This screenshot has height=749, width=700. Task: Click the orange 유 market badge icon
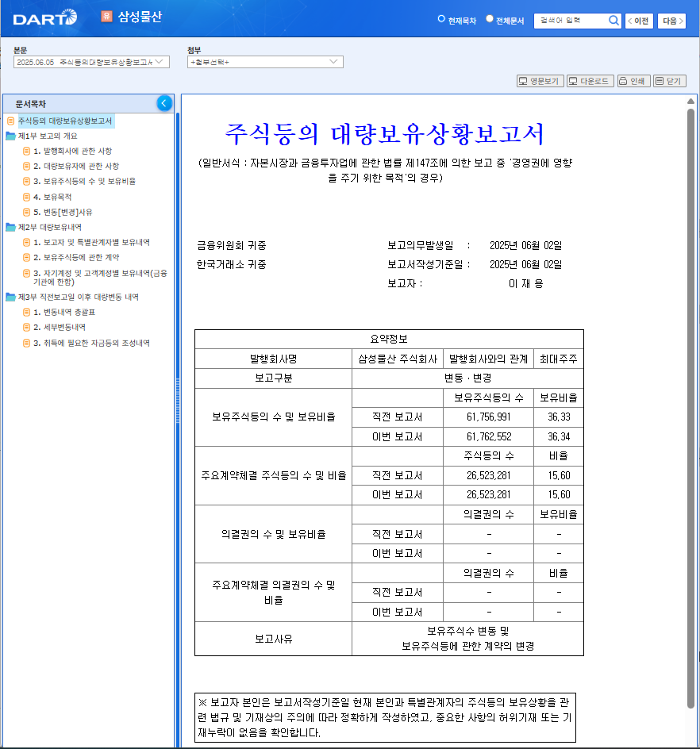click(106, 17)
